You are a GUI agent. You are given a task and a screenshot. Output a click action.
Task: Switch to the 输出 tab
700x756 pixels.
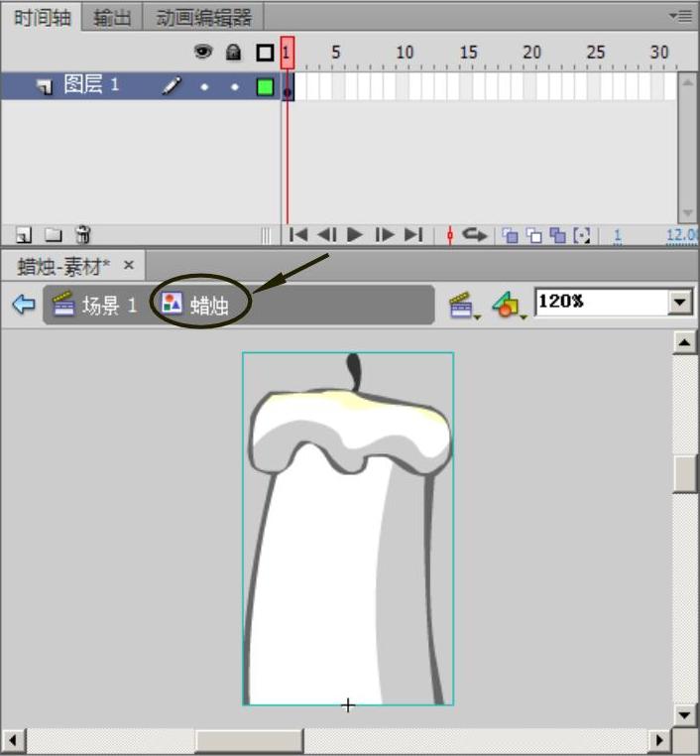pyautogui.click(x=112, y=17)
